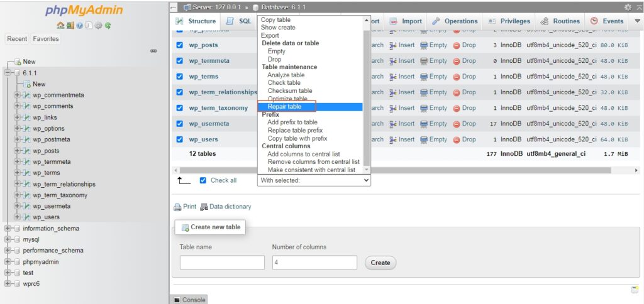Collapse navigation panel arrow beside Server breadcrumb
Screen dimensions: 644x304
(x=174, y=8)
